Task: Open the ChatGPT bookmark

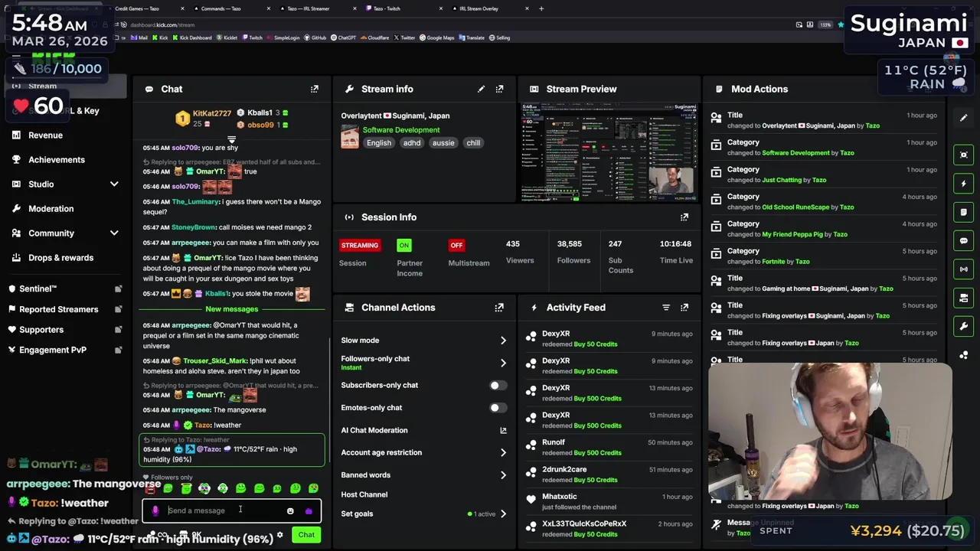Action: 344,37
